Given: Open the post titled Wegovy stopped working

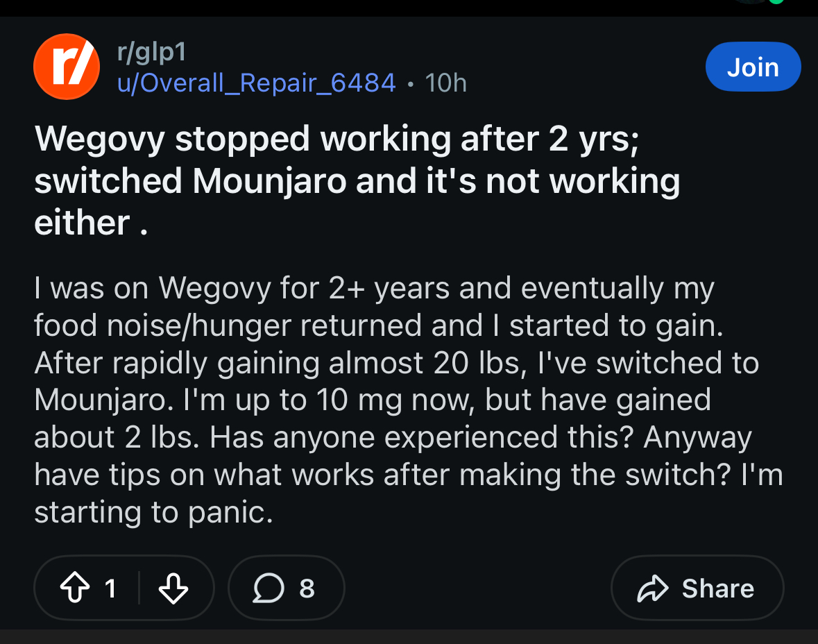Looking at the screenshot, I should coord(357,180).
